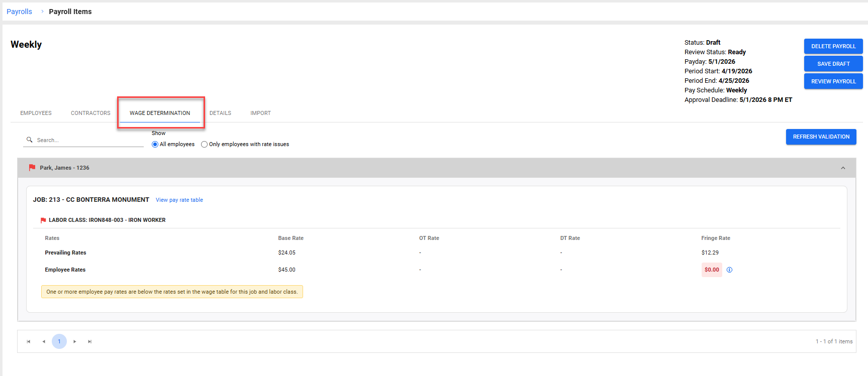
Task: Click the Approval Deadline 5/1/2026 8 PM ET text
Action: (738, 100)
